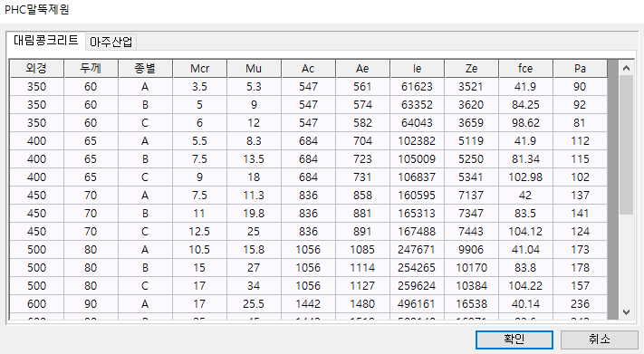Click the fce cell 104.22
This screenshot has height=354, width=644.
526,285
